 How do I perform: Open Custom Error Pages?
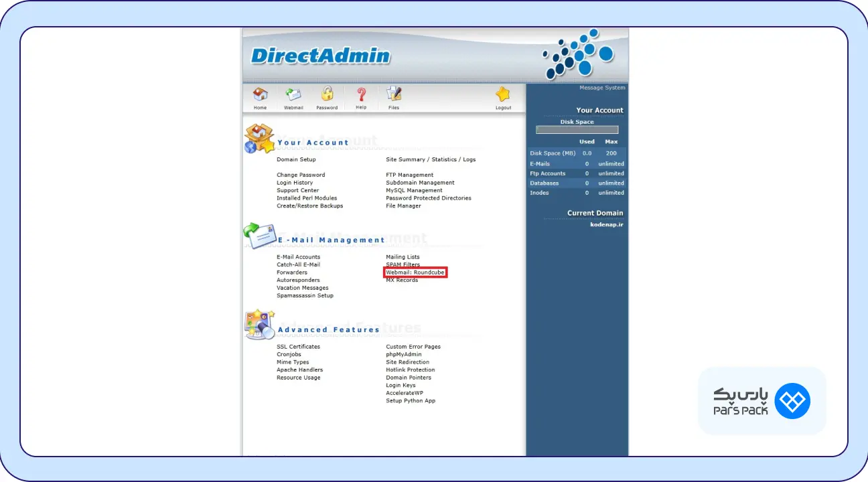[x=413, y=347]
